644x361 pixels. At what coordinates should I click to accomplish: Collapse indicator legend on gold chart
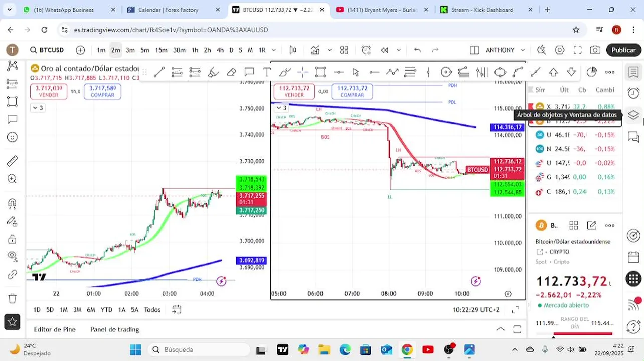coord(38,108)
